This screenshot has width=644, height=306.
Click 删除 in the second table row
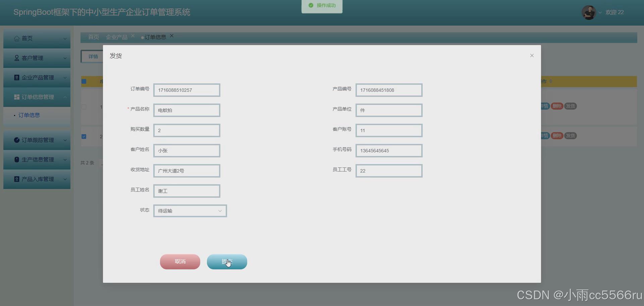[x=557, y=136]
